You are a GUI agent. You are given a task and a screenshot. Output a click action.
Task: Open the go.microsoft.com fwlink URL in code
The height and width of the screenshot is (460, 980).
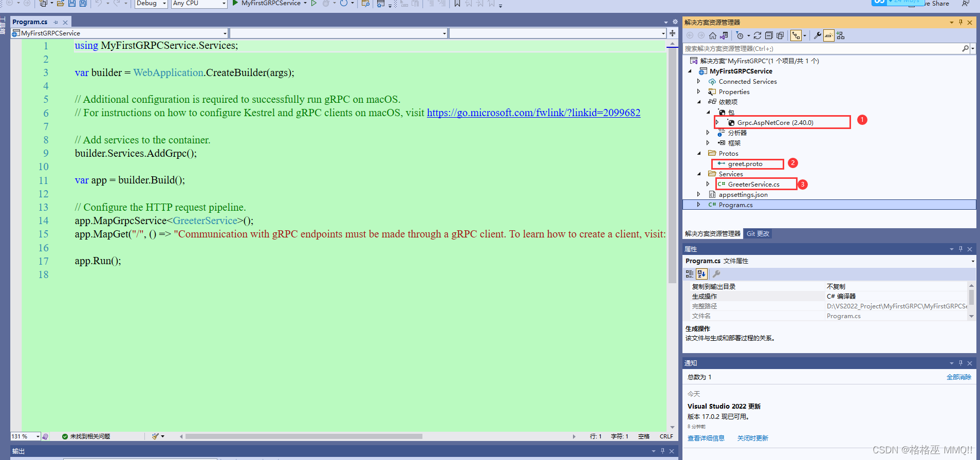click(x=533, y=113)
